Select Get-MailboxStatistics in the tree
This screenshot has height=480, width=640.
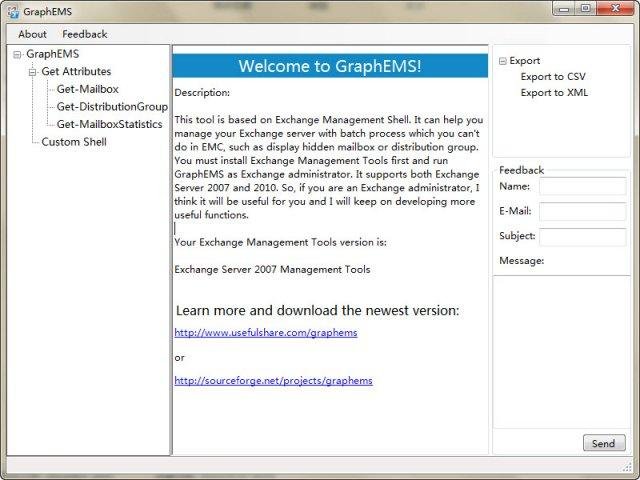109,124
